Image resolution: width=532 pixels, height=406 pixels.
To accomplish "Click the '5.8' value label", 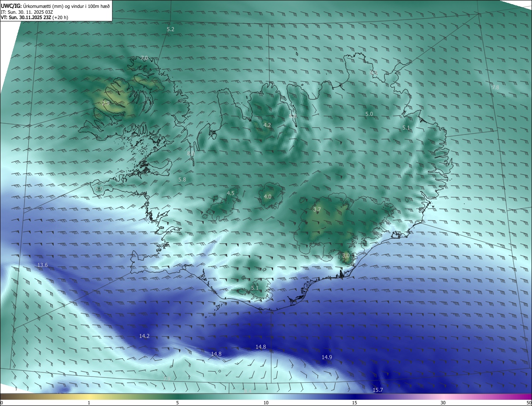I will pyautogui.click(x=182, y=179).
